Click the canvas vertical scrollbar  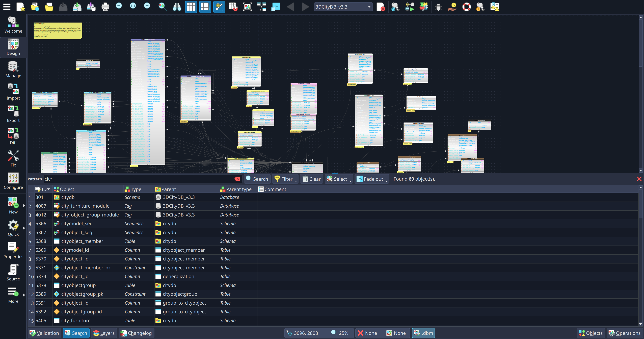(x=641, y=94)
